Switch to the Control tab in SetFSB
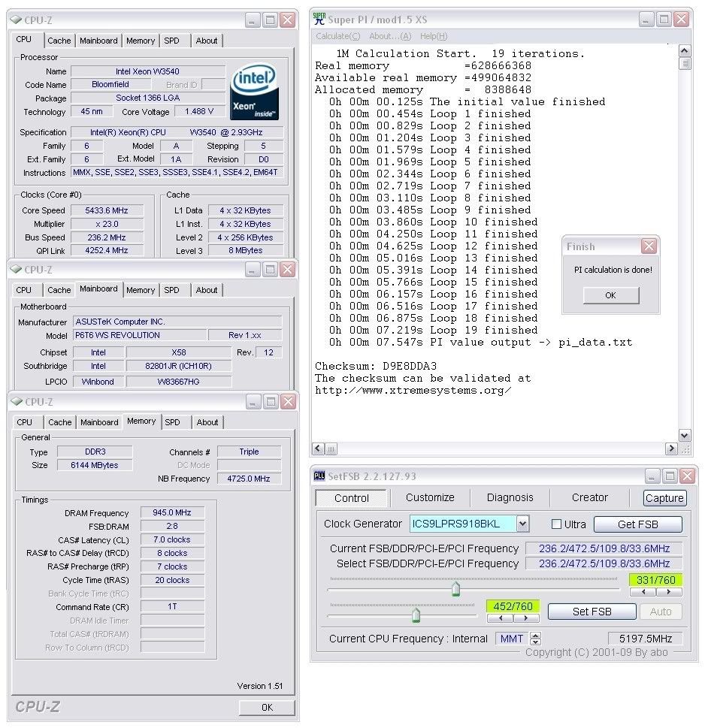The width and height of the screenshot is (705, 728). click(352, 497)
